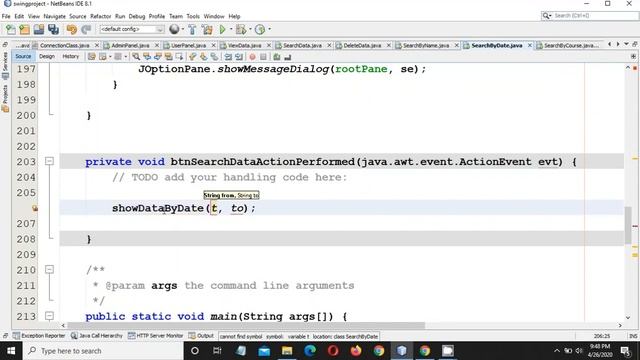
Task: Open the Window menu
Action: coord(214,16)
